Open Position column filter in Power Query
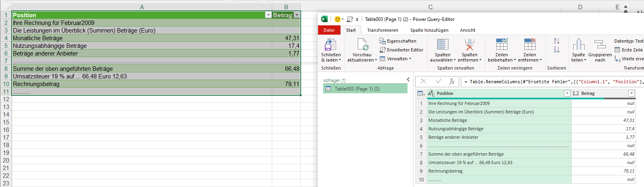This screenshot has width=644, height=187. pyautogui.click(x=567, y=93)
